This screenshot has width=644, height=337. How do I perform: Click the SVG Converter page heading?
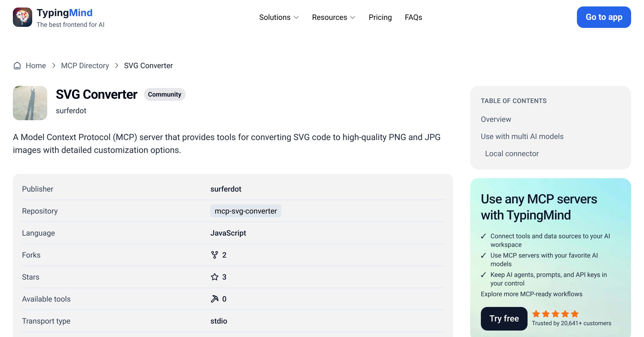pos(97,94)
